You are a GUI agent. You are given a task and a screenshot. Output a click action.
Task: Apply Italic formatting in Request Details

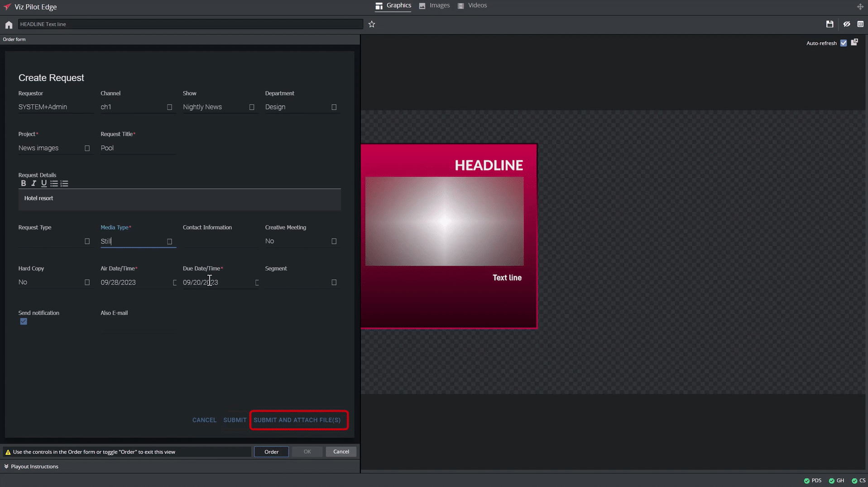pos(34,183)
